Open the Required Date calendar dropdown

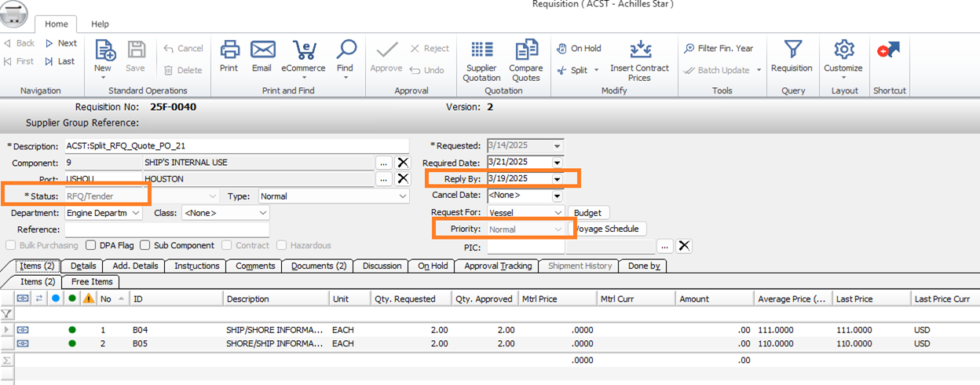tap(557, 163)
